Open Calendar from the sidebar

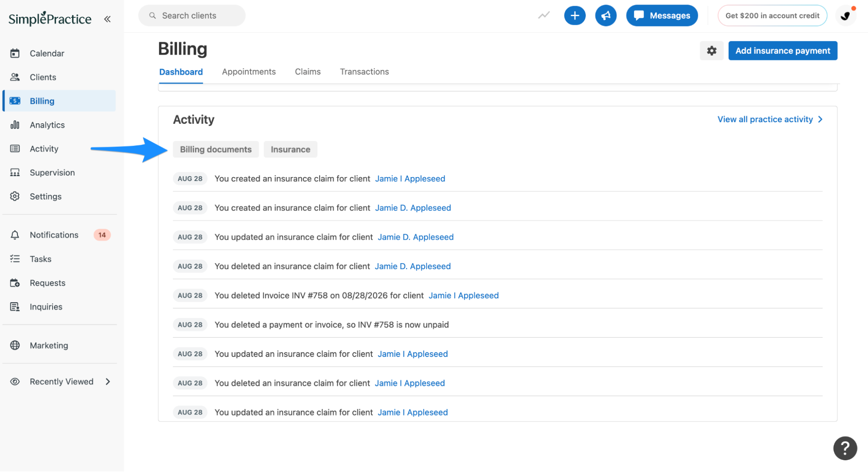pyautogui.click(x=47, y=53)
